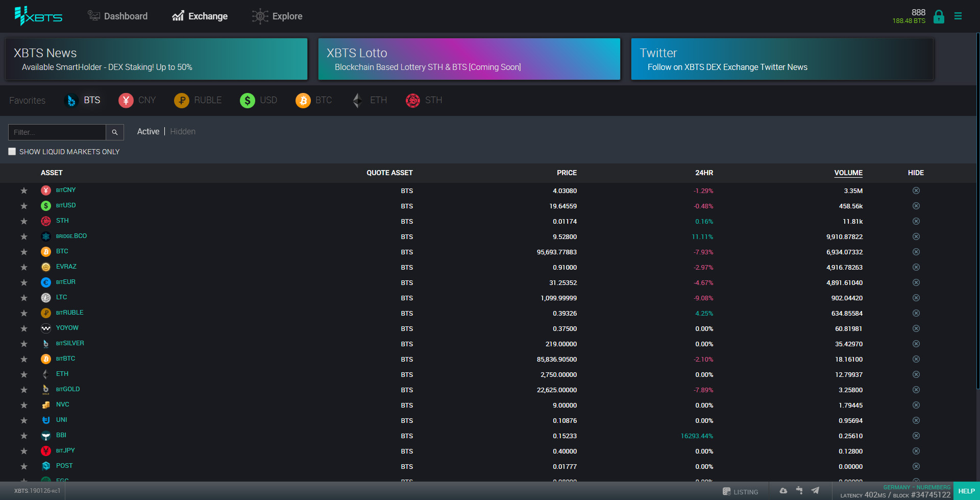The height and width of the screenshot is (500, 980).
Task: Click the XBTS.190126-rc1 version label
Action: coord(37,491)
